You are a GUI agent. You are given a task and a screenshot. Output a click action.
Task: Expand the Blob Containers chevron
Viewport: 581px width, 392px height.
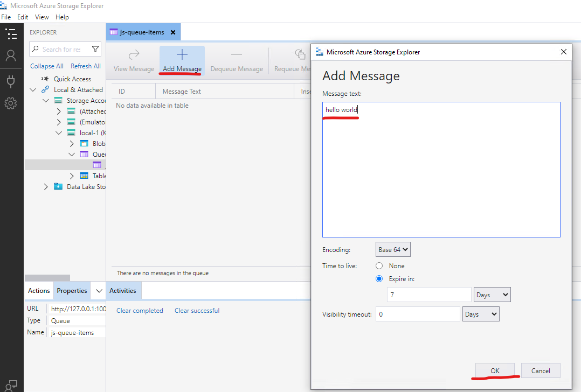[72, 143]
